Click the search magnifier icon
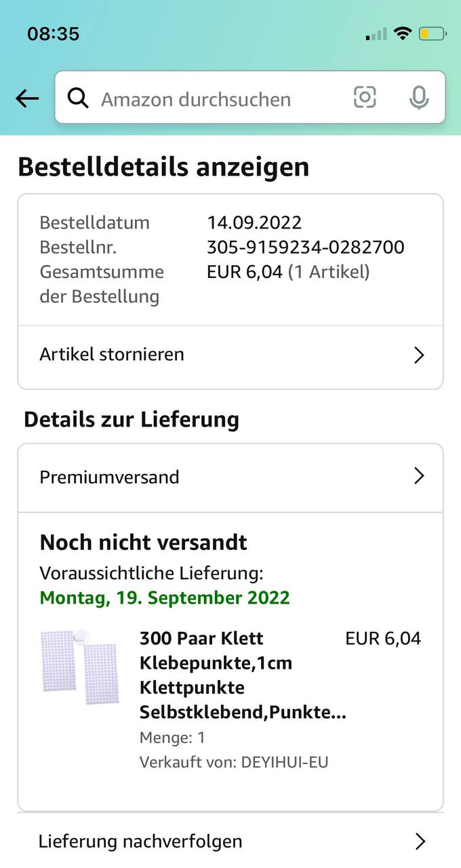The width and height of the screenshot is (461, 868). [79, 99]
